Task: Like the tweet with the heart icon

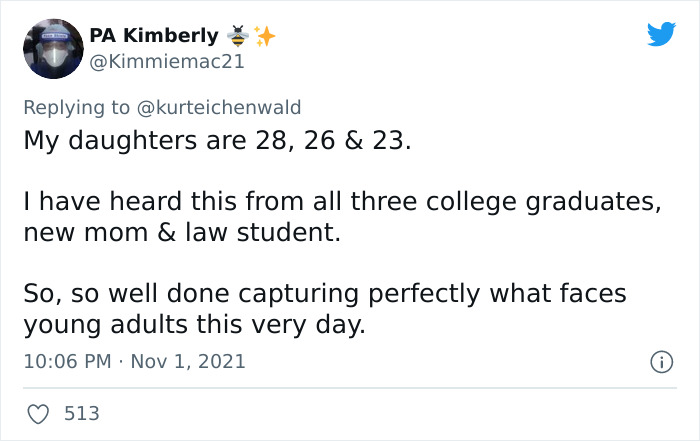Action: coord(37,412)
